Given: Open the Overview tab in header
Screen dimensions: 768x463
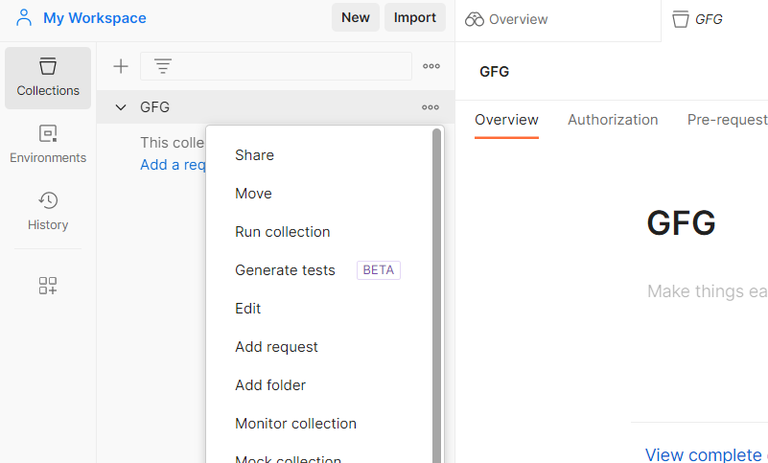Looking at the screenshot, I should click(x=507, y=19).
